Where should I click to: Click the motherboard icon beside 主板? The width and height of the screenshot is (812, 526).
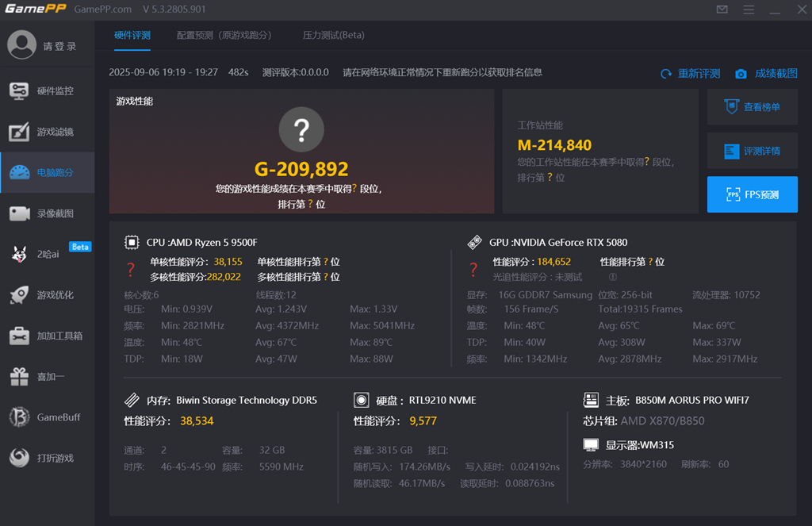[591, 400]
